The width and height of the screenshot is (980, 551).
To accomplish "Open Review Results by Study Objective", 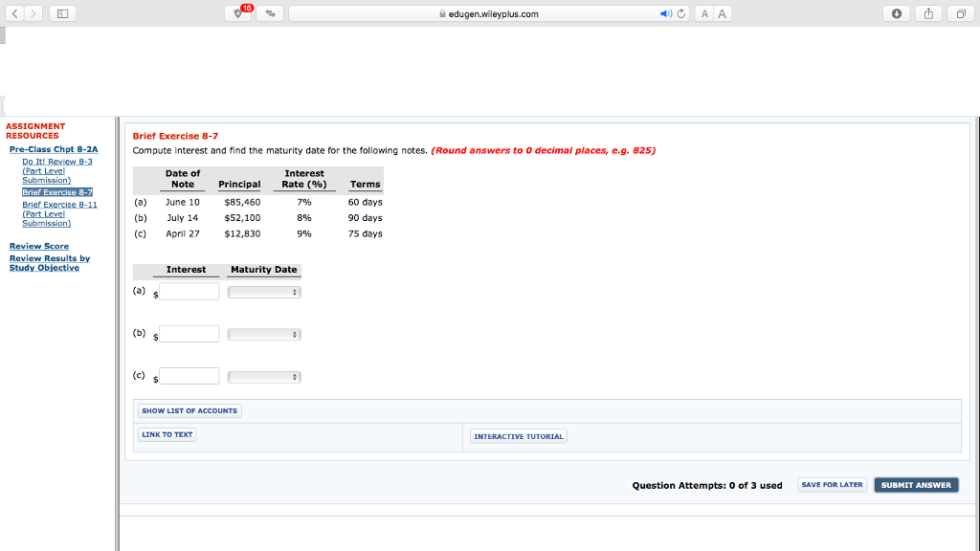I will click(x=50, y=263).
